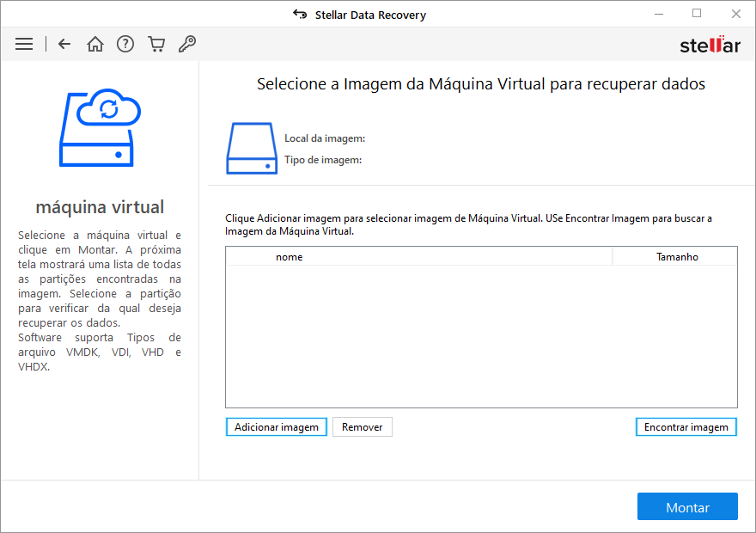Click the Local da imagem label

325,138
